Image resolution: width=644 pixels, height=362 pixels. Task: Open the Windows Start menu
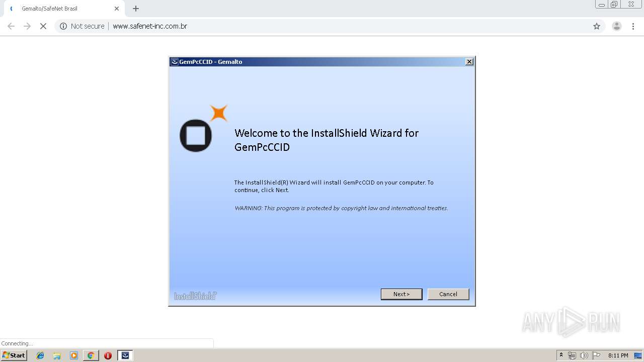click(x=14, y=355)
